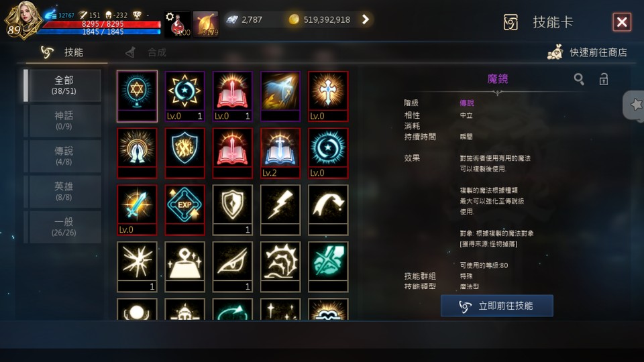Select the EXP boost skill card

(184, 210)
